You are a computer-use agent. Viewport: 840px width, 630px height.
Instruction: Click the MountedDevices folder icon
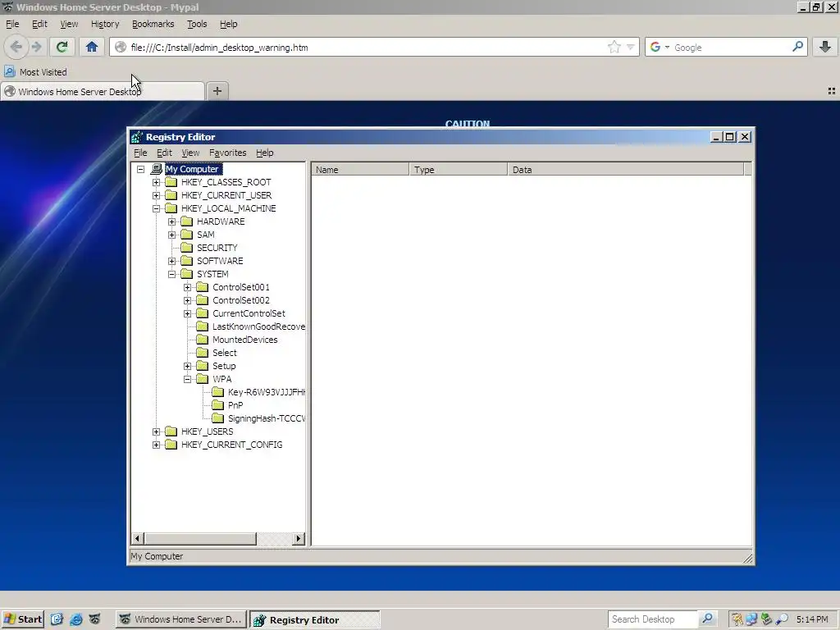click(202, 340)
